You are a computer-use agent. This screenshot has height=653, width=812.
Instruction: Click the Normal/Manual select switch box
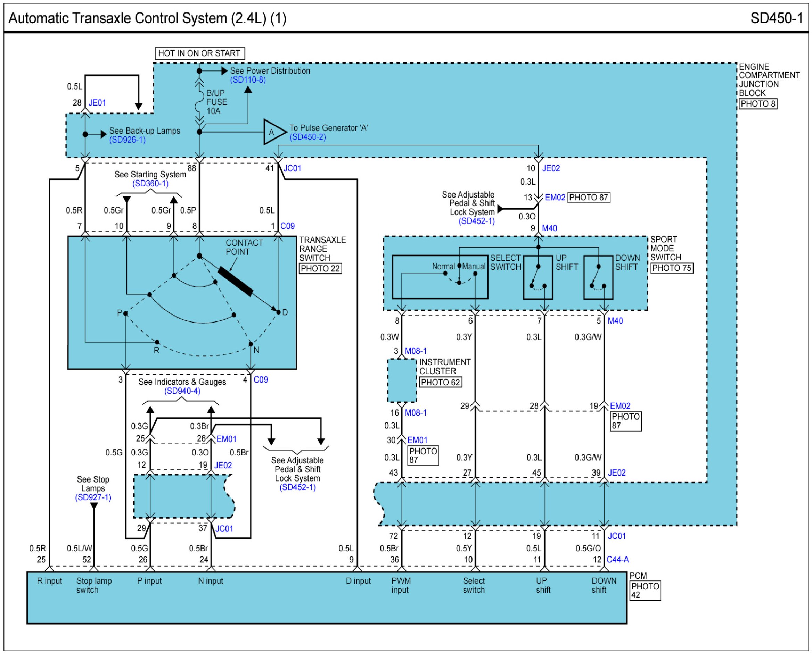[440, 277]
